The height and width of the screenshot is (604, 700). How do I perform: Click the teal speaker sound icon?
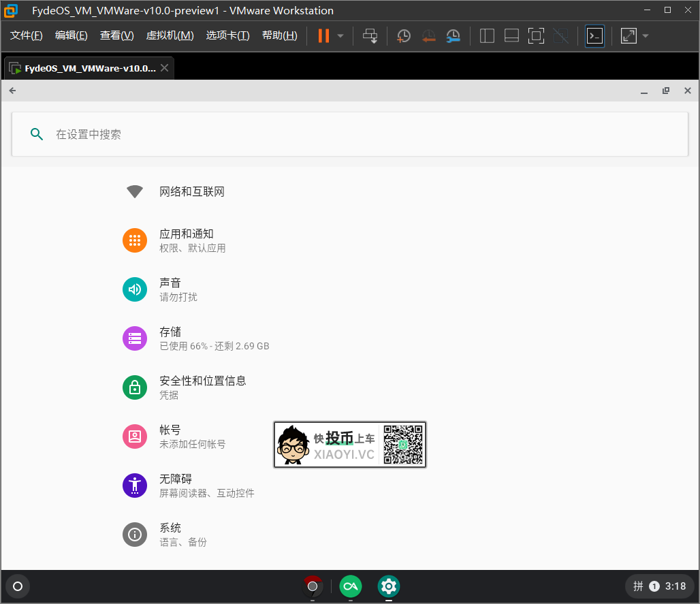click(x=135, y=289)
